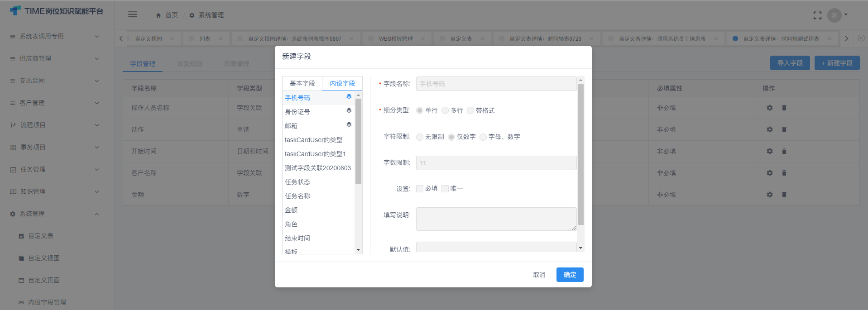Choose 无限制 character restriction

pos(420,137)
